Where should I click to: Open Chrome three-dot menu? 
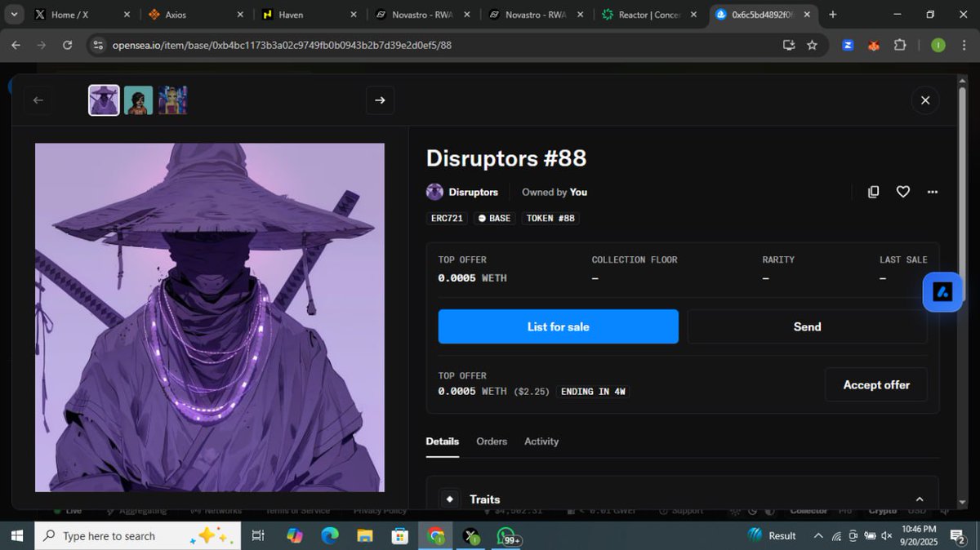965,45
